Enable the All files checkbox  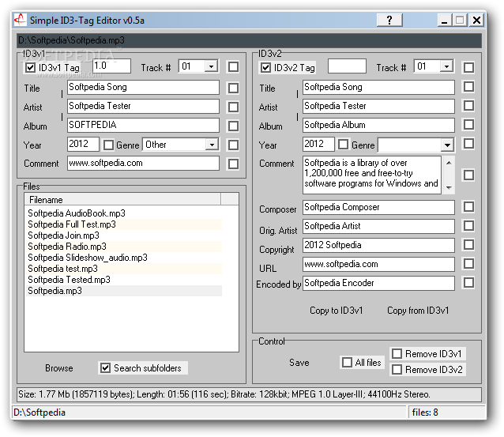pyautogui.click(x=347, y=363)
